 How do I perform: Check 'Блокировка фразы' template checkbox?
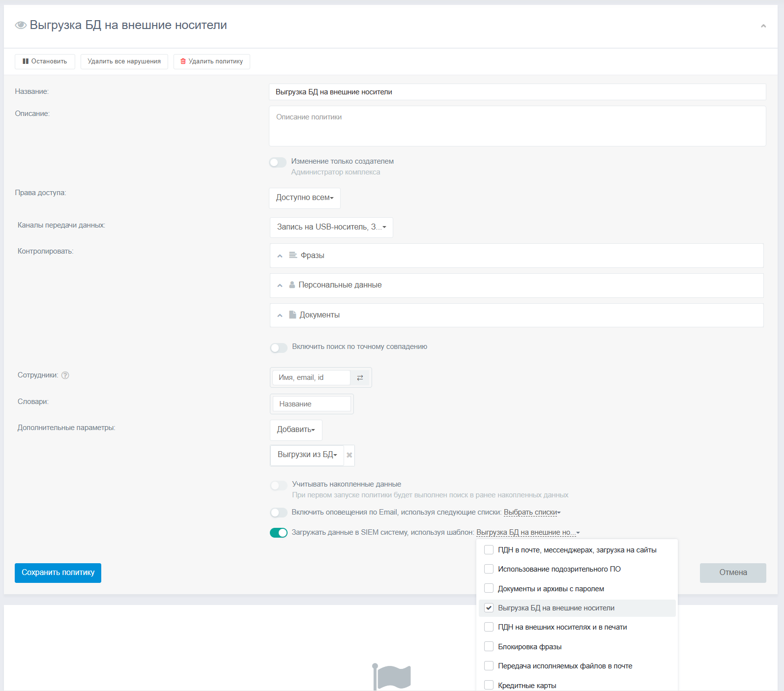[x=489, y=646]
